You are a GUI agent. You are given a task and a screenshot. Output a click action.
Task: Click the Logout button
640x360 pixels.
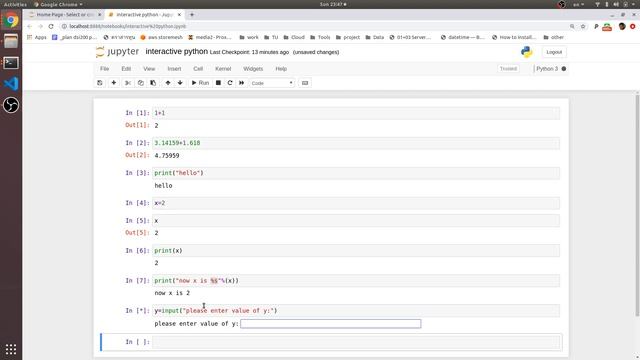(x=554, y=52)
